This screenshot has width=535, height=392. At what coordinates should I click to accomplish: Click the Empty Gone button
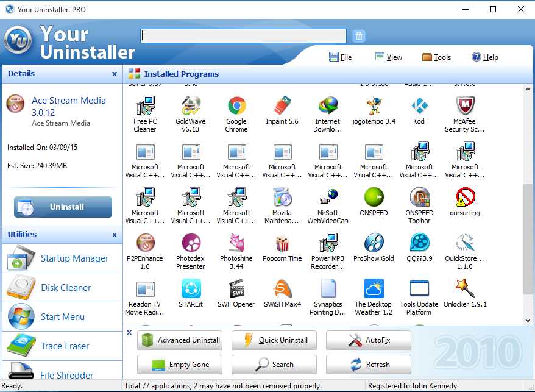tap(180, 365)
